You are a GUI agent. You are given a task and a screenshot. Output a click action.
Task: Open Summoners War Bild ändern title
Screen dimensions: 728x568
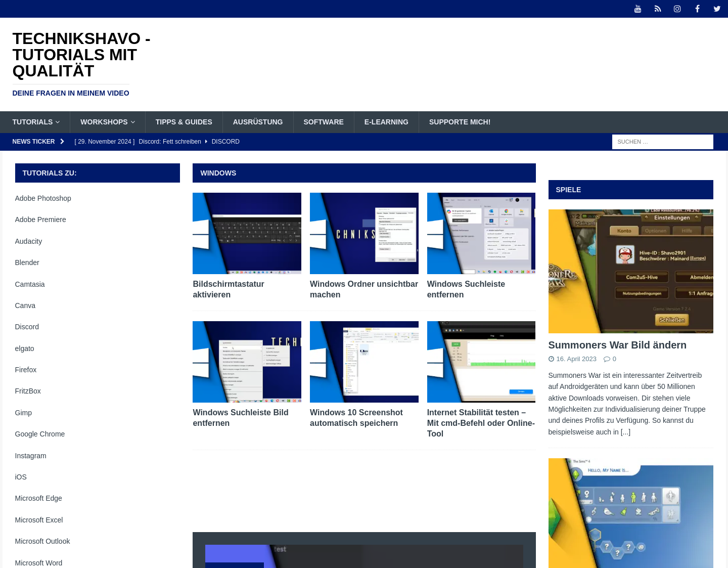pyautogui.click(x=617, y=345)
